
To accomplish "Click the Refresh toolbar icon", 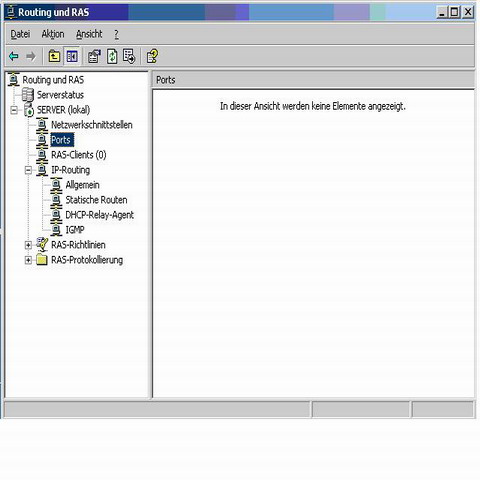I will [x=112, y=56].
